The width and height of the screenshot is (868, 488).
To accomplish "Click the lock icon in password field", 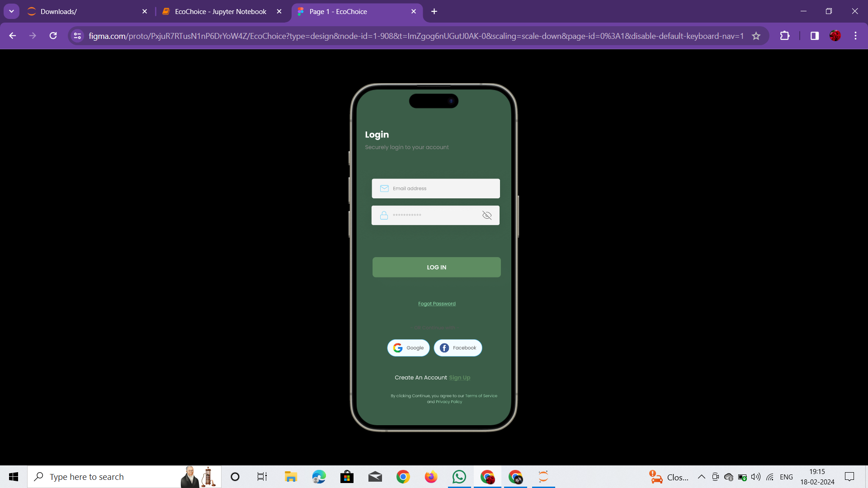I will click(384, 216).
